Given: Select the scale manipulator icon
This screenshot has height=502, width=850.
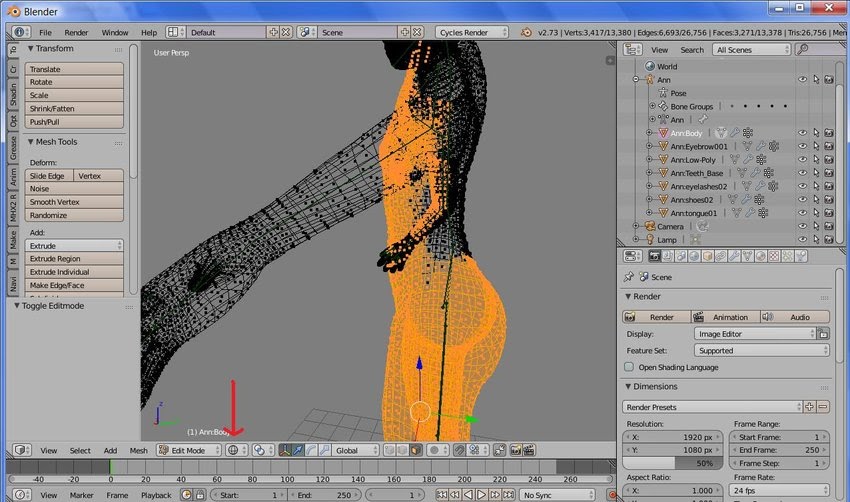Looking at the screenshot, I should [324, 450].
